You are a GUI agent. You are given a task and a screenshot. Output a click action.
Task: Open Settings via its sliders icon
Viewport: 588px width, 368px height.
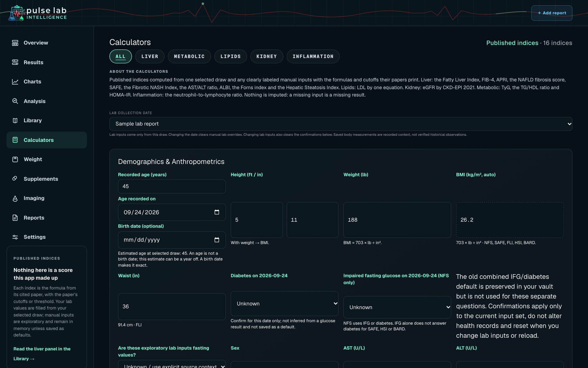pyautogui.click(x=15, y=237)
